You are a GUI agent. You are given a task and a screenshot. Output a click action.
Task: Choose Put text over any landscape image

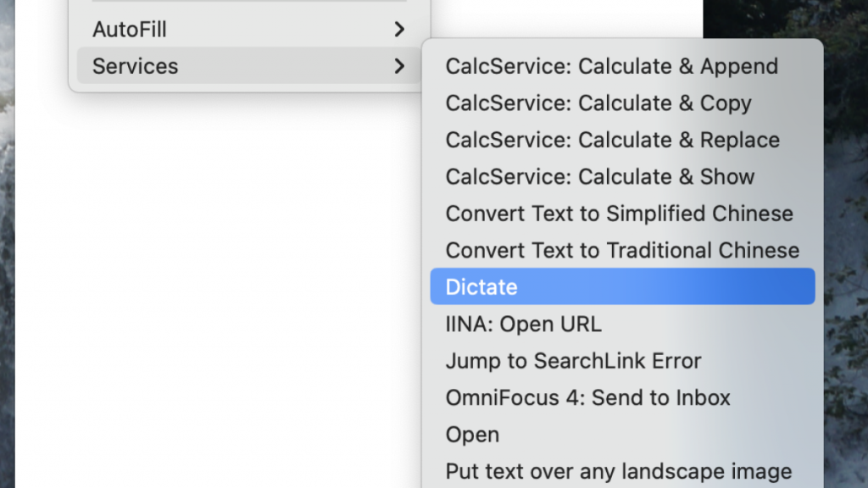(618, 471)
